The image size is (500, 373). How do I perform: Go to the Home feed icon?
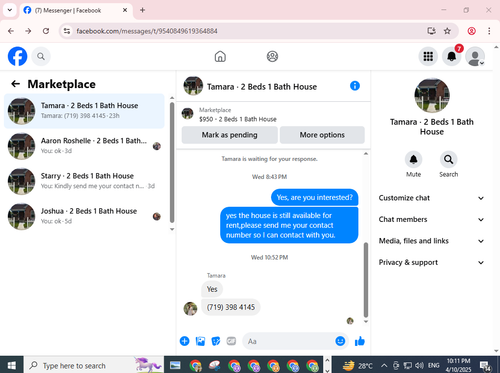click(220, 56)
